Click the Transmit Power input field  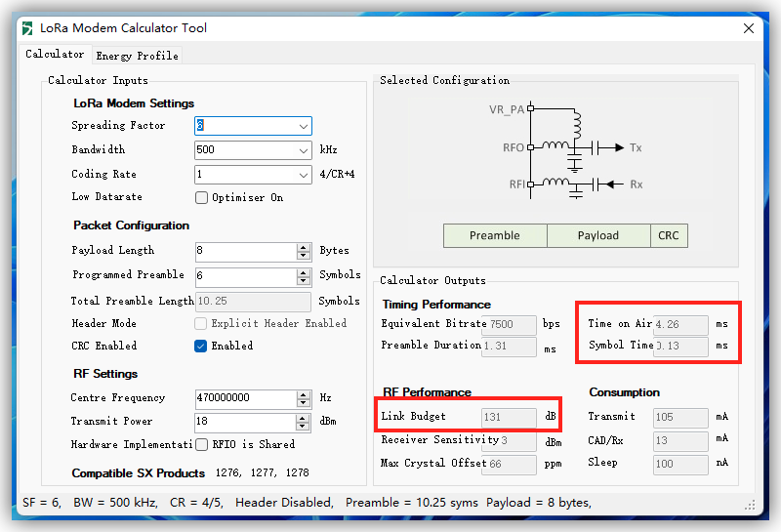point(246,423)
